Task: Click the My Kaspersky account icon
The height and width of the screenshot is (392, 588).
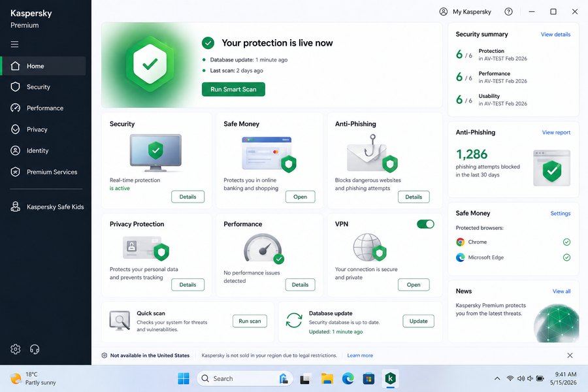Action: point(443,12)
